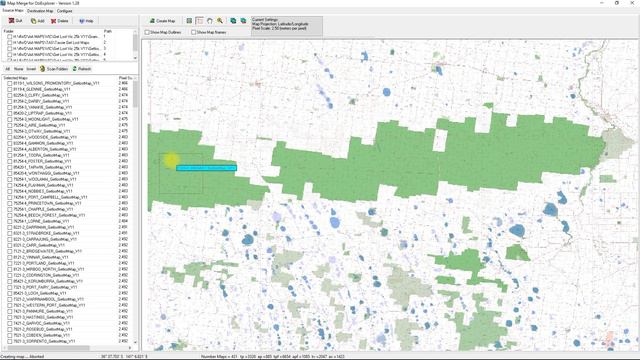Click the Pixel Scale column header
Viewport: 640px width, 360px height.
125,78
